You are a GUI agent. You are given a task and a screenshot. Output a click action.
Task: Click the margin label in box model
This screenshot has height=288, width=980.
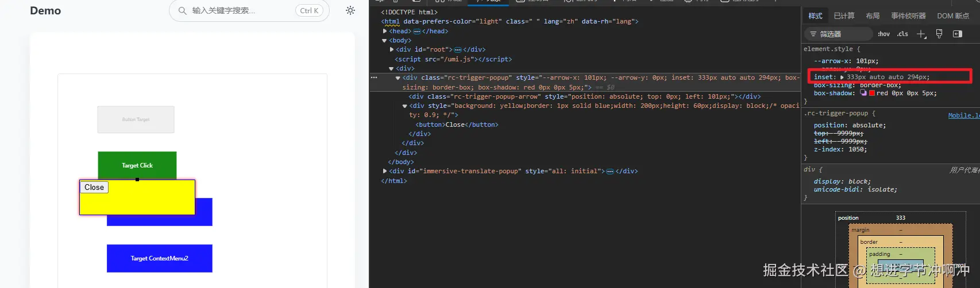pyautogui.click(x=860, y=230)
